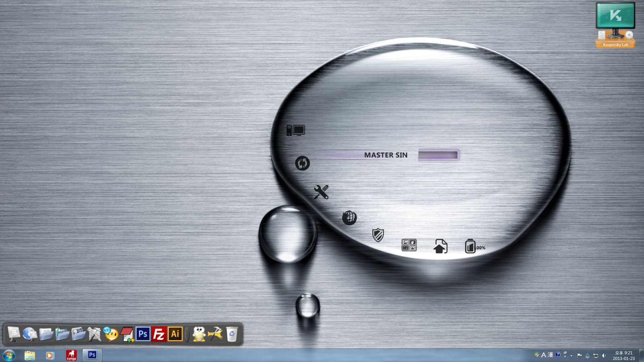Show hidden system tray icons

tap(571, 355)
